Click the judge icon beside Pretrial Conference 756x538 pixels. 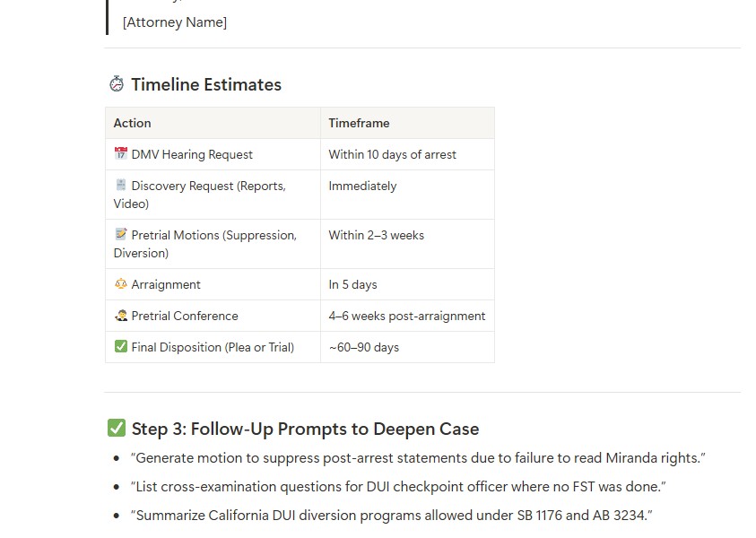tap(121, 316)
